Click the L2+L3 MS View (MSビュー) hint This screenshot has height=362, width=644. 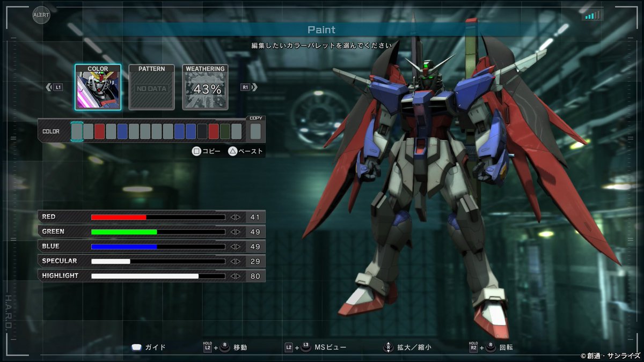pyautogui.click(x=316, y=346)
